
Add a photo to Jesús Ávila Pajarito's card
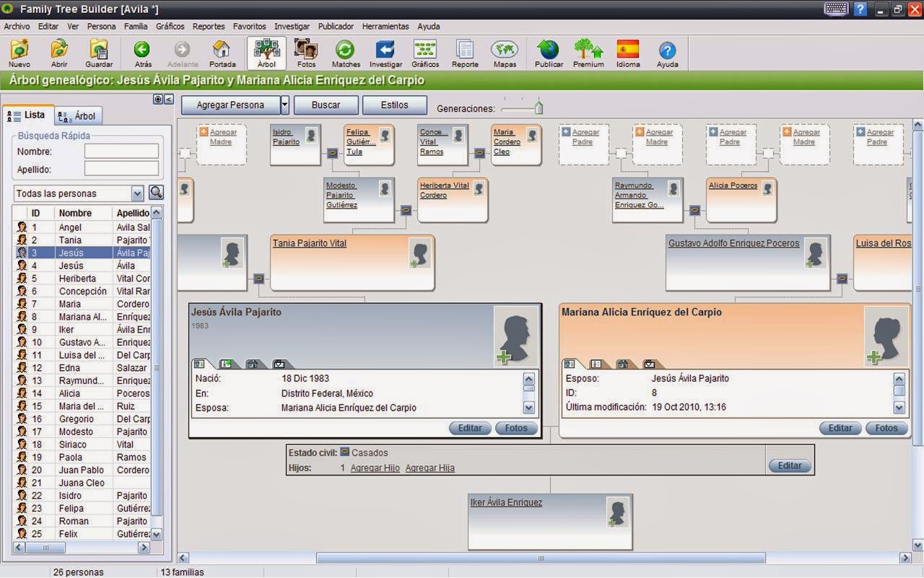[516, 337]
